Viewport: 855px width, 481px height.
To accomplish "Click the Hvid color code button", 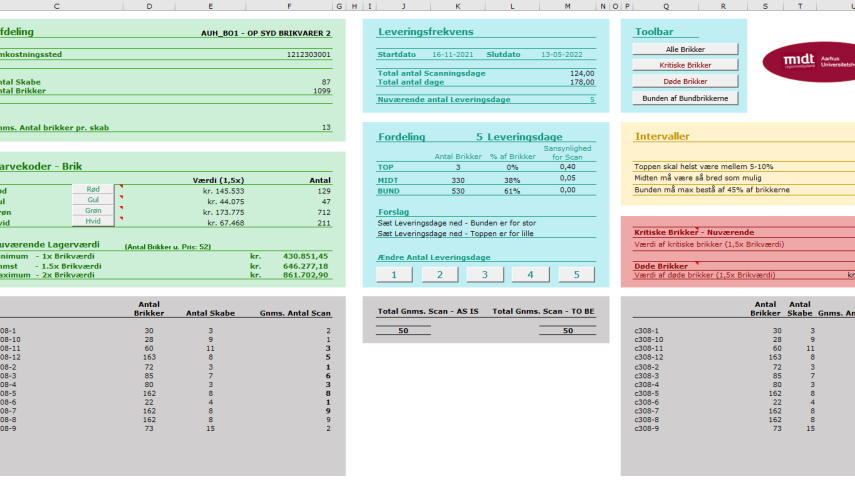I will click(93, 221).
